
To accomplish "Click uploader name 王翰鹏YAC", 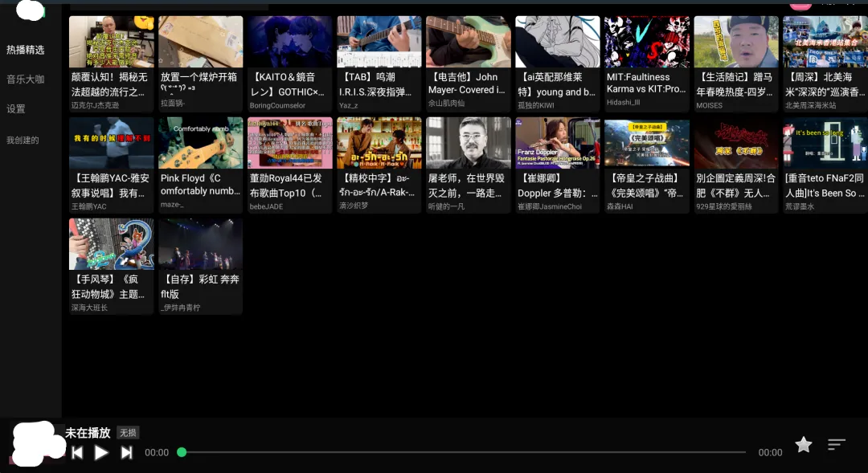I will (89, 206).
